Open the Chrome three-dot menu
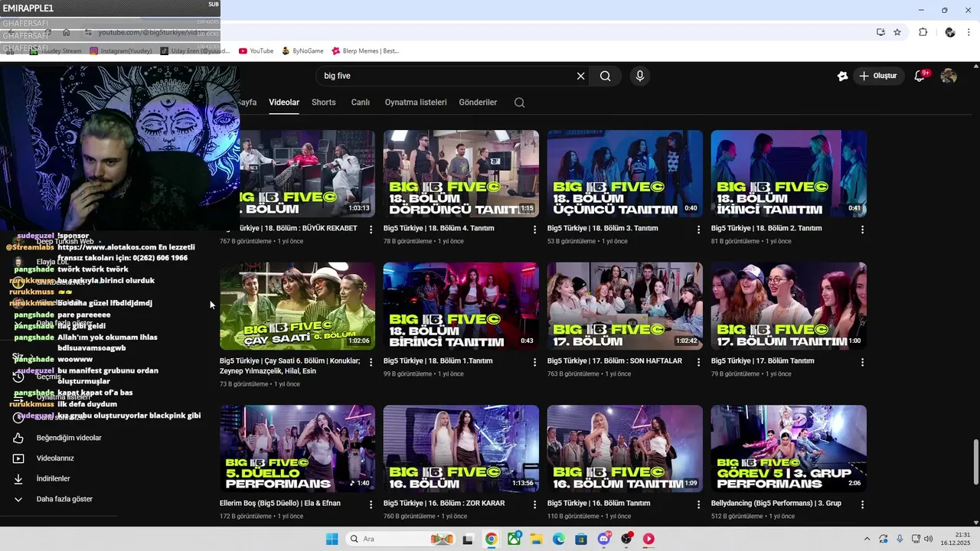Image resolution: width=980 pixels, height=551 pixels. point(970,32)
